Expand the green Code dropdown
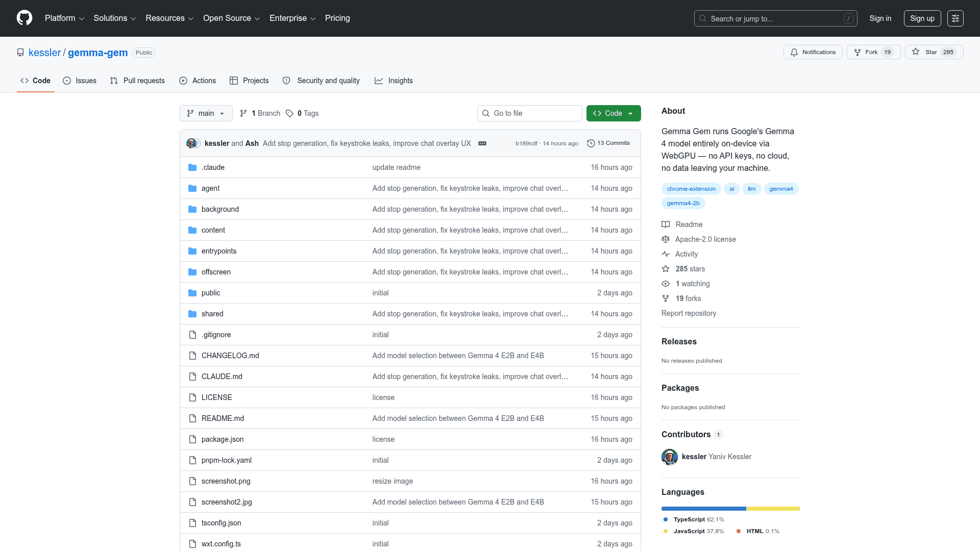Viewport: 980px width, 551px height. pyautogui.click(x=613, y=113)
